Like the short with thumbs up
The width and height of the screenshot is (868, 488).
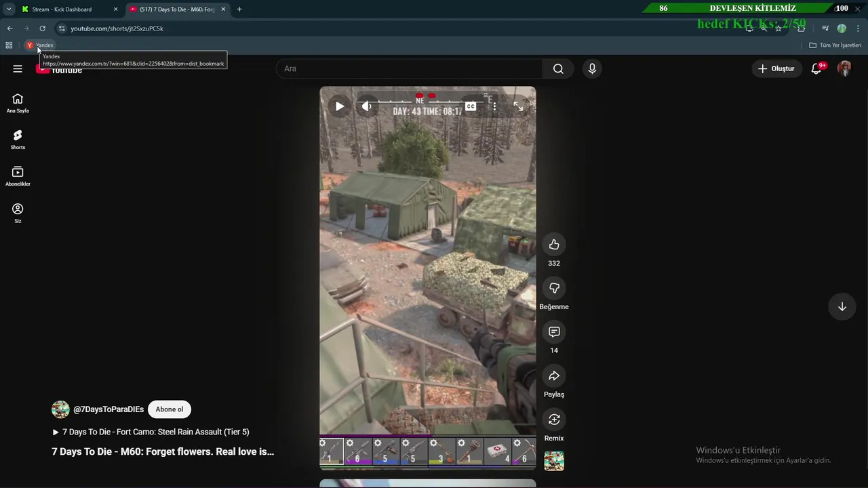554,245
